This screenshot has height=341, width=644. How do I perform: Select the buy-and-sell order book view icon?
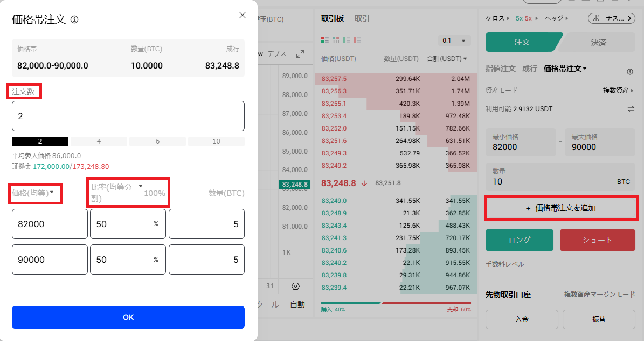point(324,40)
